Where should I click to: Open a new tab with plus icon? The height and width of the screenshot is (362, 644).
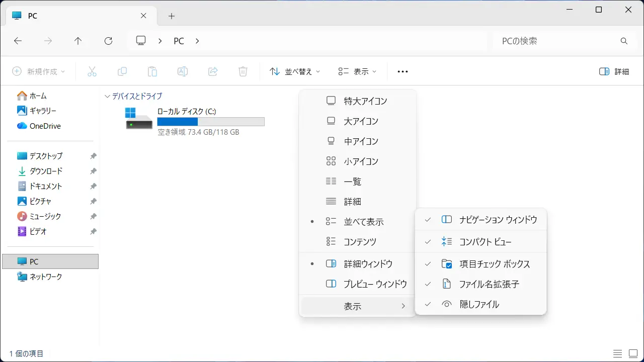coord(172,16)
